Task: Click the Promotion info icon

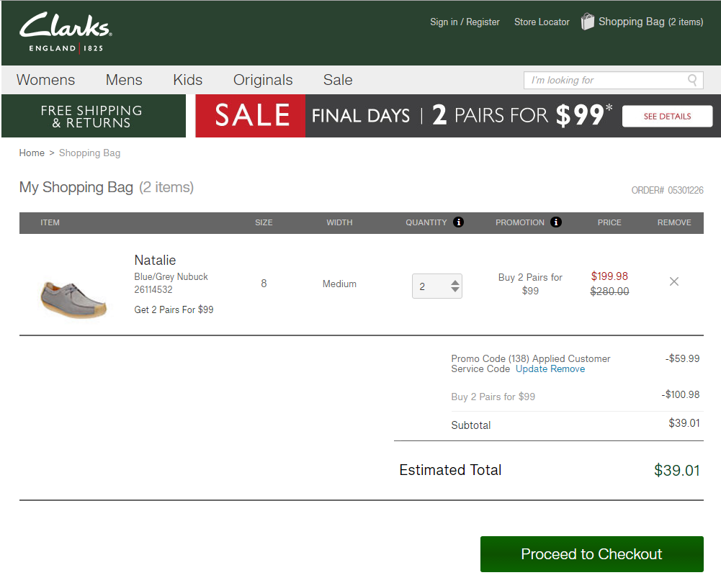Action: click(555, 222)
